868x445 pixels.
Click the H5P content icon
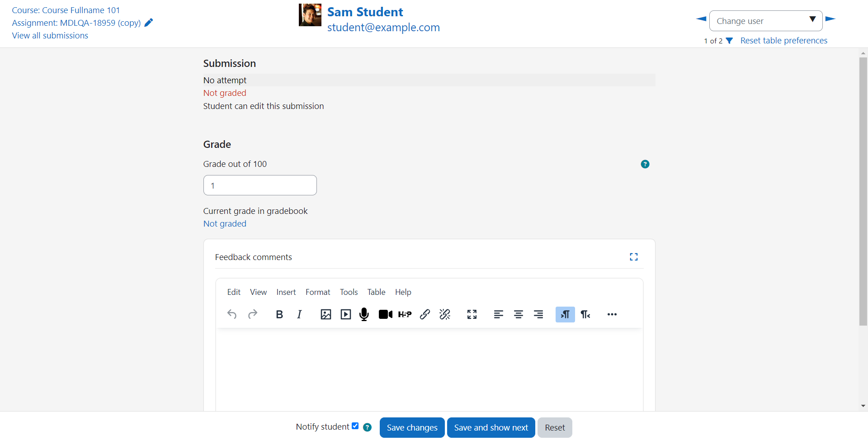(x=405, y=314)
